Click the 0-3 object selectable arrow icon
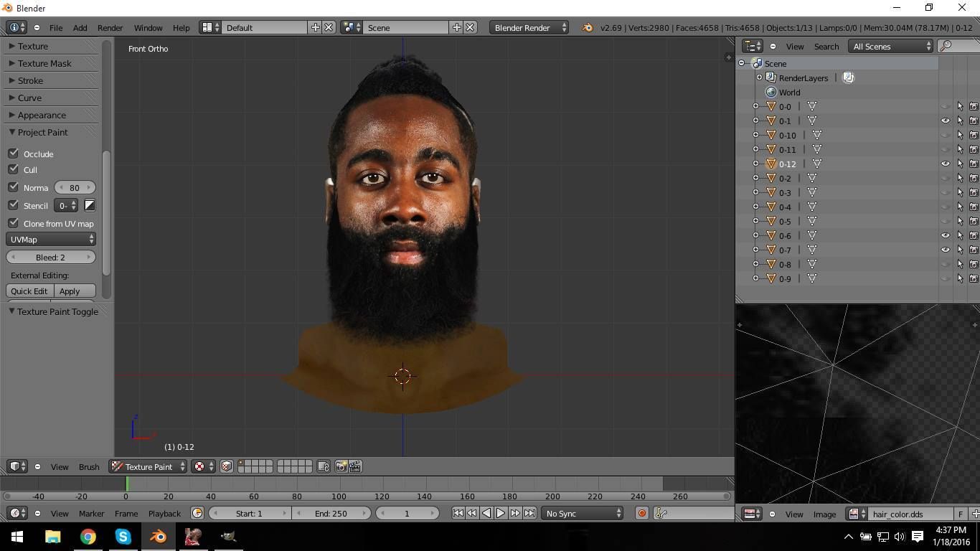The width and height of the screenshot is (980, 551). (x=960, y=192)
